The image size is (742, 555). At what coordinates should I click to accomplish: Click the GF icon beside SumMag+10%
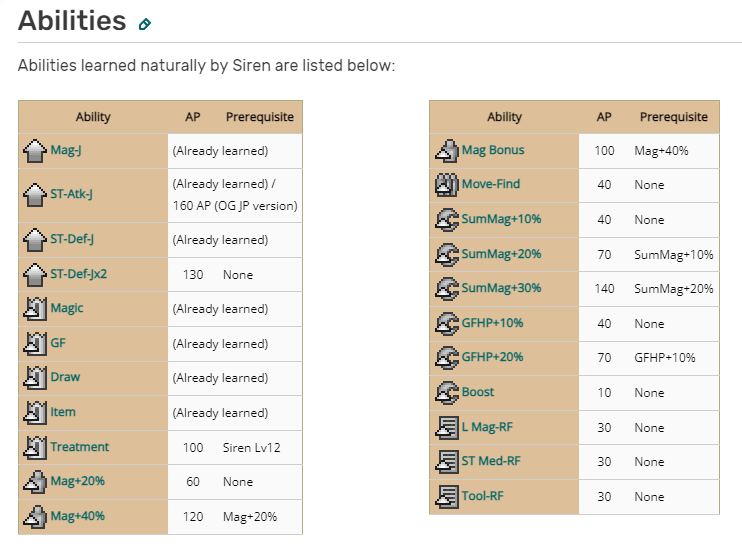(447, 220)
